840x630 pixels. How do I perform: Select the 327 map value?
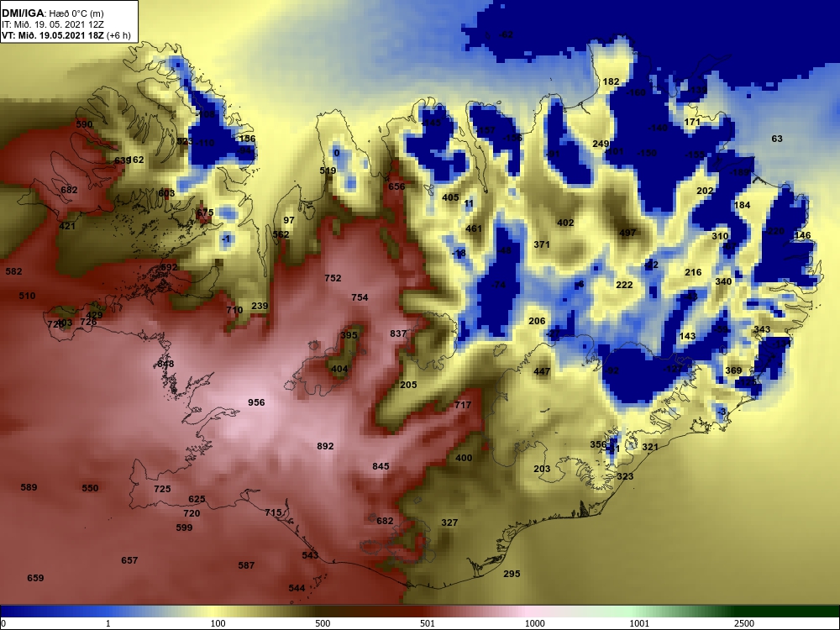(449, 522)
